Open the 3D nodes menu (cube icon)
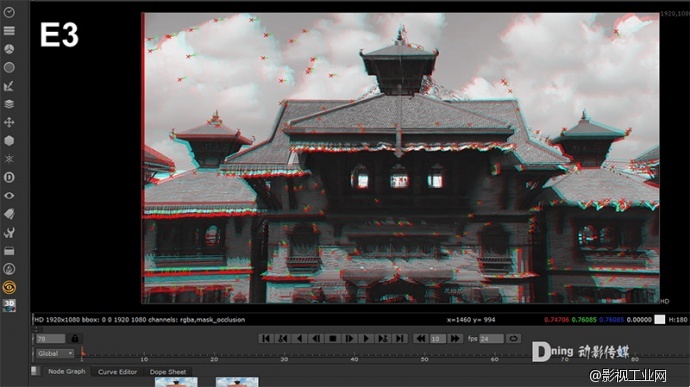Image resolution: width=690 pixels, height=387 pixels. [9, 140]
